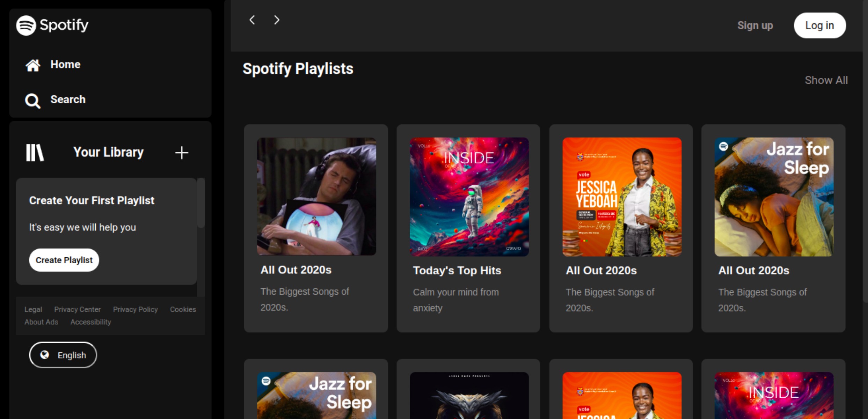
Task: Expand playlists with Show All
Action: pos(826,80)
